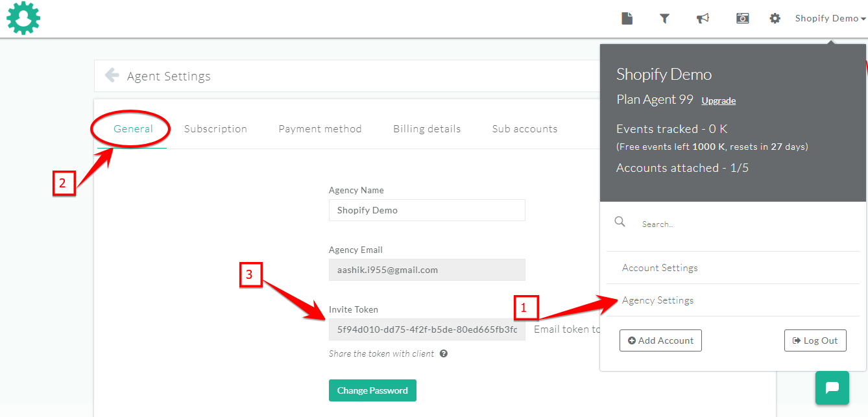Viewport: 868px width, 417px height.
Task: Click the green gear logo icon
Action: tap(23, 18)
